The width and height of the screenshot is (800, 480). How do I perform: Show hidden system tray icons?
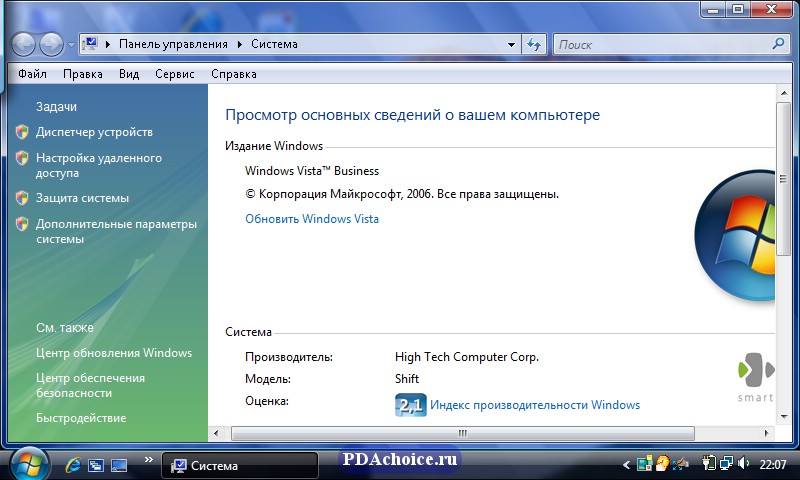click(627, 465)
